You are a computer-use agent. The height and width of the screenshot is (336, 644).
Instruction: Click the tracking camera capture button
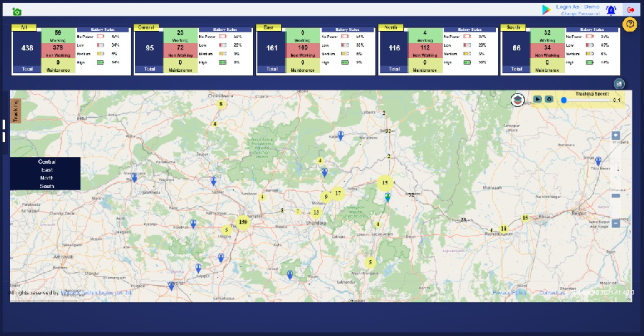(x=549, y=100)
